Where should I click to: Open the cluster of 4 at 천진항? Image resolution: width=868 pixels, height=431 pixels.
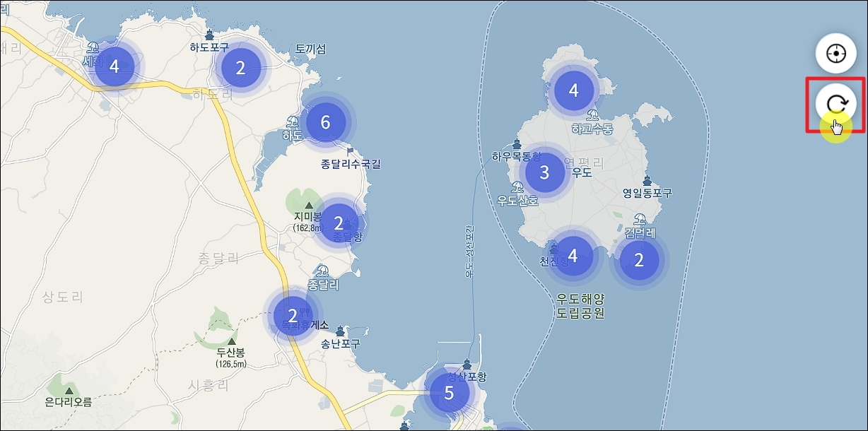coord(573,255)
